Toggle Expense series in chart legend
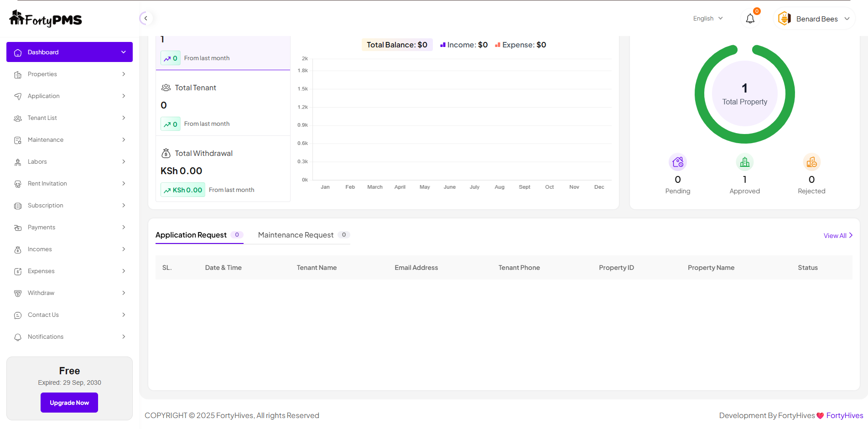This screenshot has width=868, height=429. [x=520, y=45]
